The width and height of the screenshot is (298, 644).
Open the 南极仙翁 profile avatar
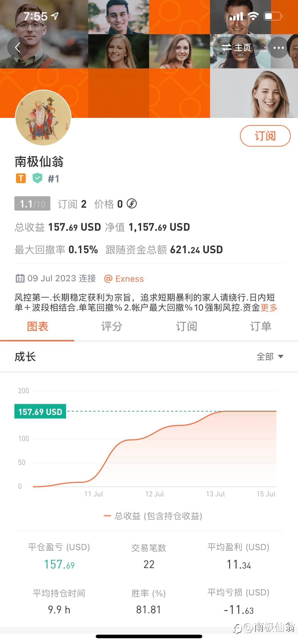point(43,117)
